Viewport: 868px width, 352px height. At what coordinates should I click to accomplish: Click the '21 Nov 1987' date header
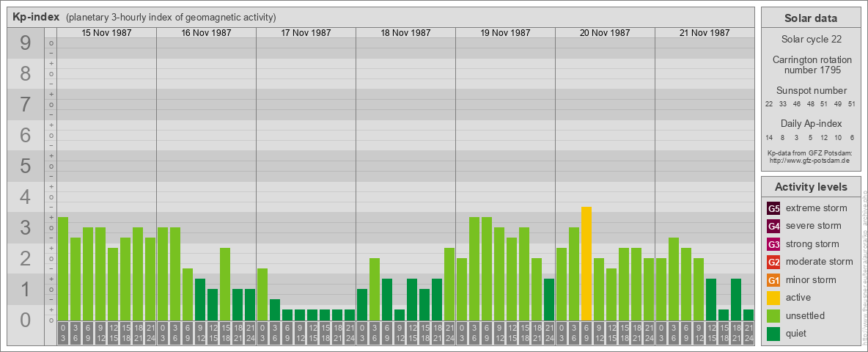click(x=704, y=33)
